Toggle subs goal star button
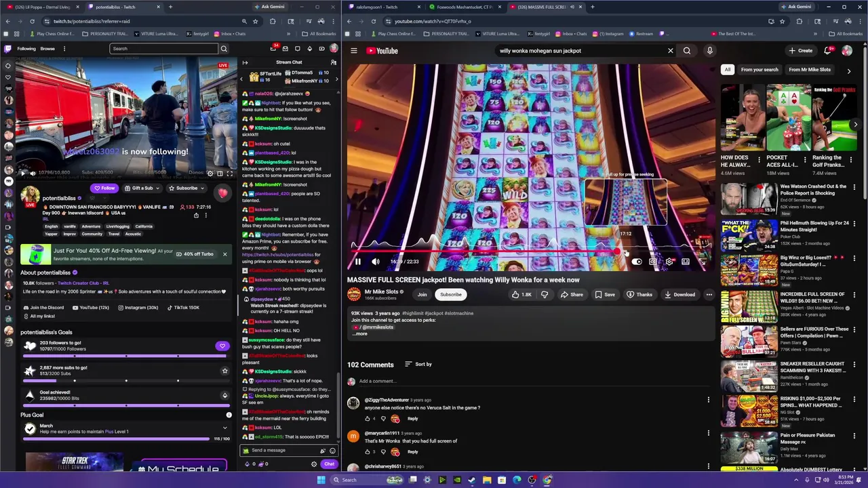 [x=224, y=371]
